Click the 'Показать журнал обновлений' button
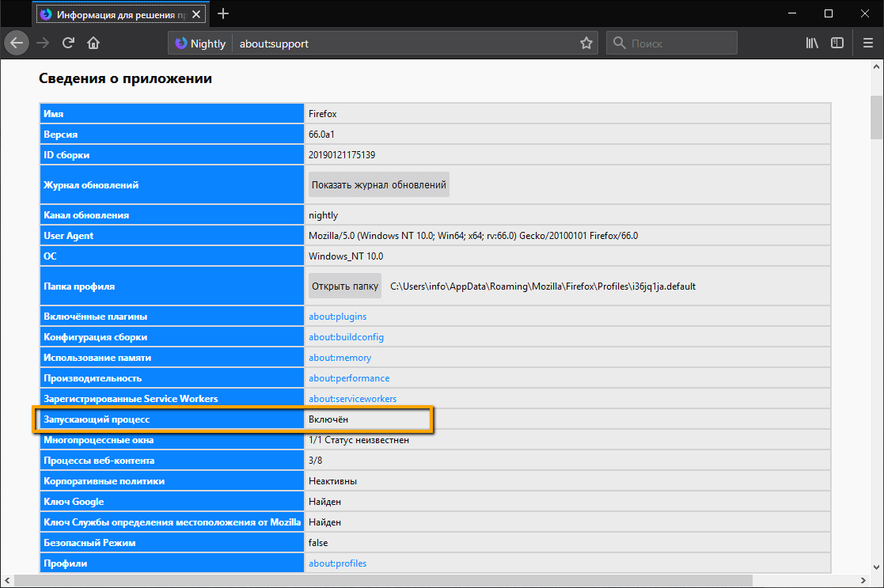The image size is (884, 588). (x=378, y=184)
